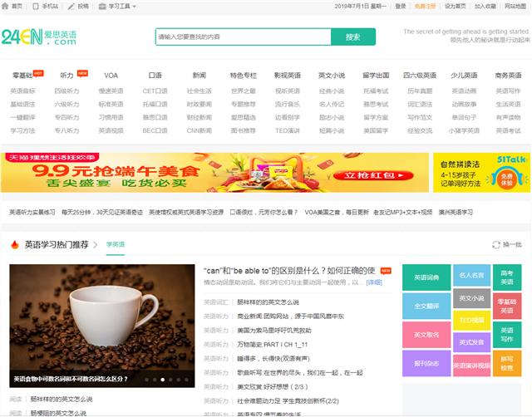Click the coffee cup slideshow image
Viewport: 532px width, 417px height.
tap(102, 326)
